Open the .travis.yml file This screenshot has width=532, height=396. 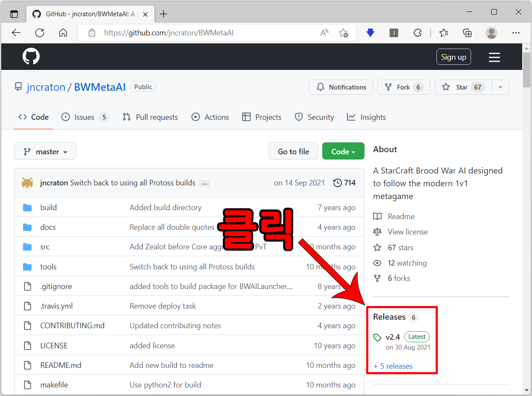pyautogui.click(x=56, y=306)
